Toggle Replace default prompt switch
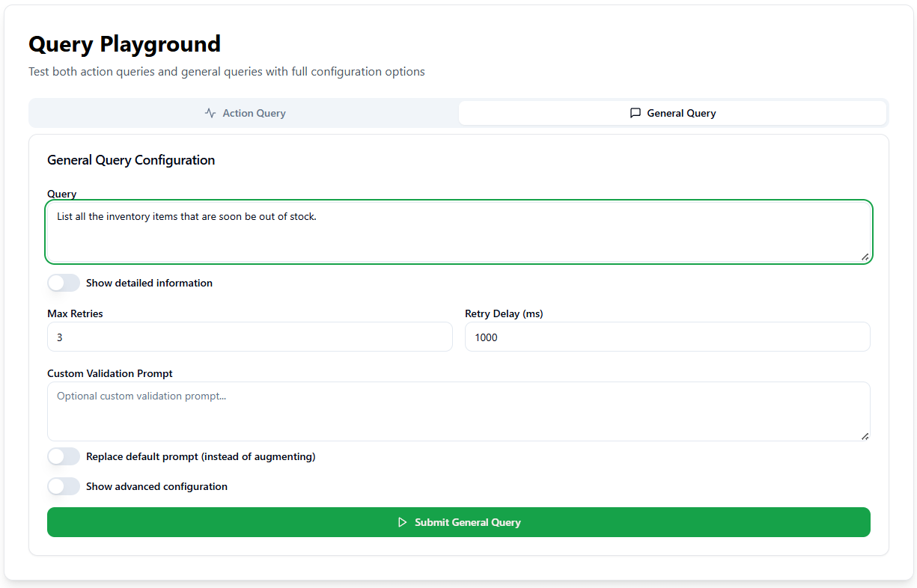 [x=64, y=456]
